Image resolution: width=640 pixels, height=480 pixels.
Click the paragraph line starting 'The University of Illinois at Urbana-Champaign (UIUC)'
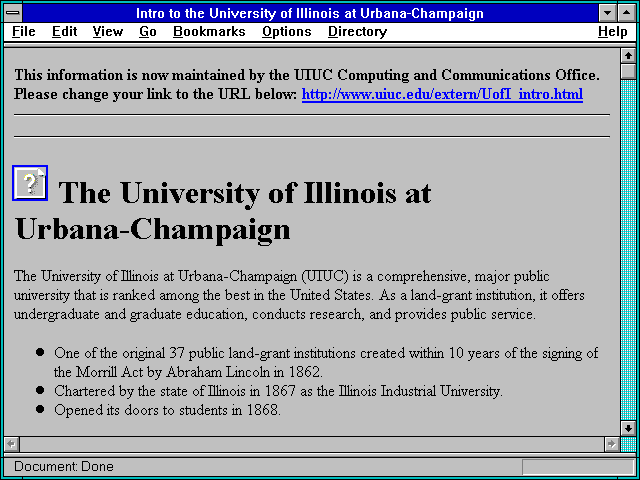coord(282,276)
